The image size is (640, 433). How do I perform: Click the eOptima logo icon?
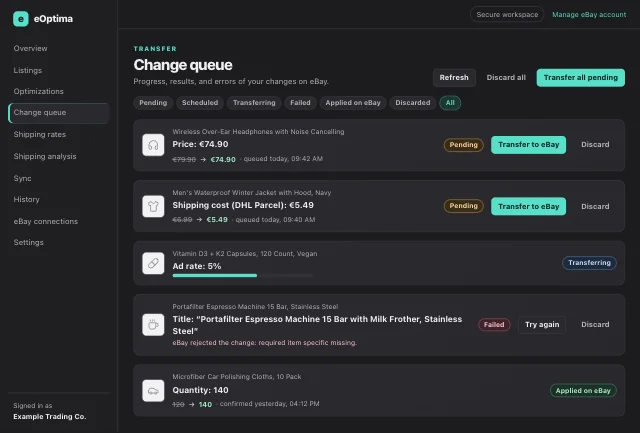(21, 19)
